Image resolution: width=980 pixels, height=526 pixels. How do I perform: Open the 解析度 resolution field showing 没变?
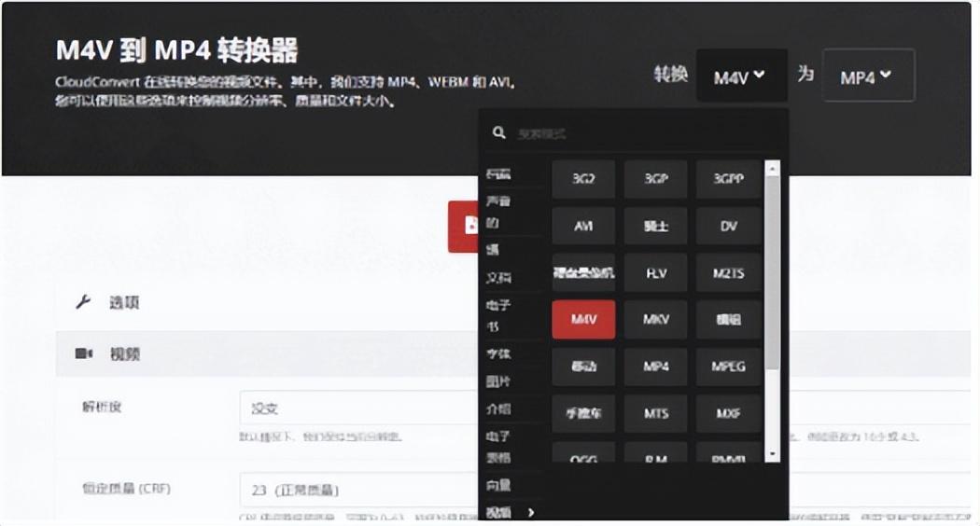[358, 408]
